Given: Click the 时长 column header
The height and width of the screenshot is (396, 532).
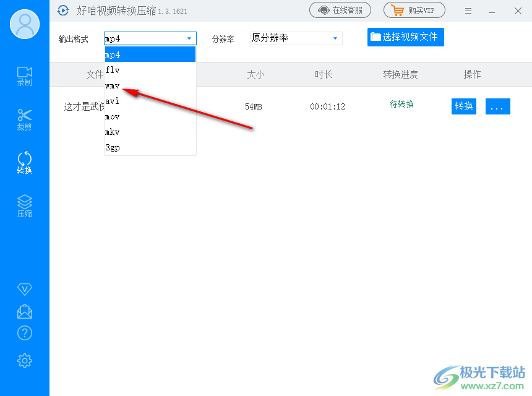Looking at the screenshot, I should (x=324, y=74).
